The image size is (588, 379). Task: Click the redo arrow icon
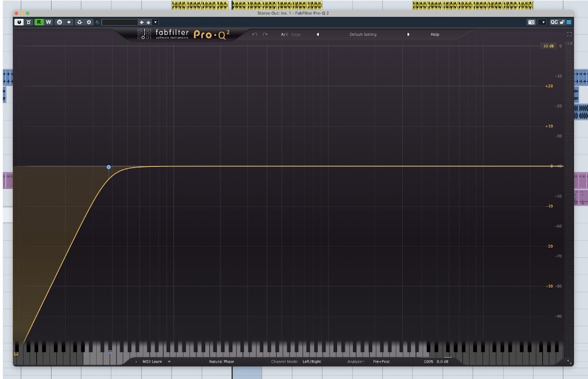click(265, 35)
